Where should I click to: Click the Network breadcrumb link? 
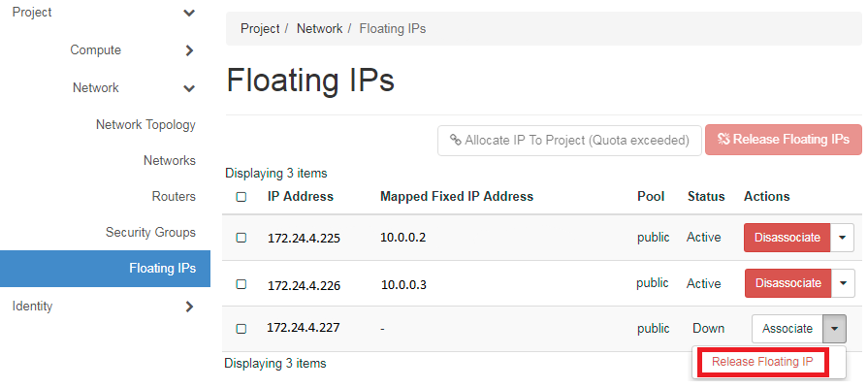pyautogui.click(x=319, y=29)
